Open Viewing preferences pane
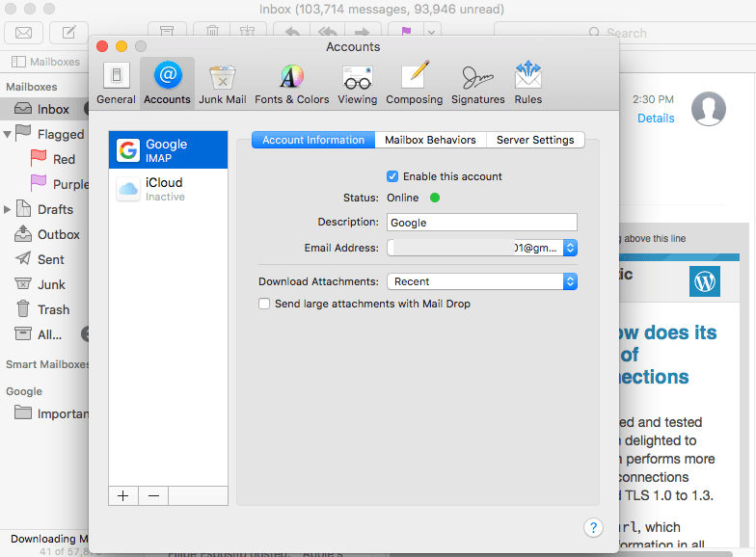The image size is (756, 557). pos(357,83)
